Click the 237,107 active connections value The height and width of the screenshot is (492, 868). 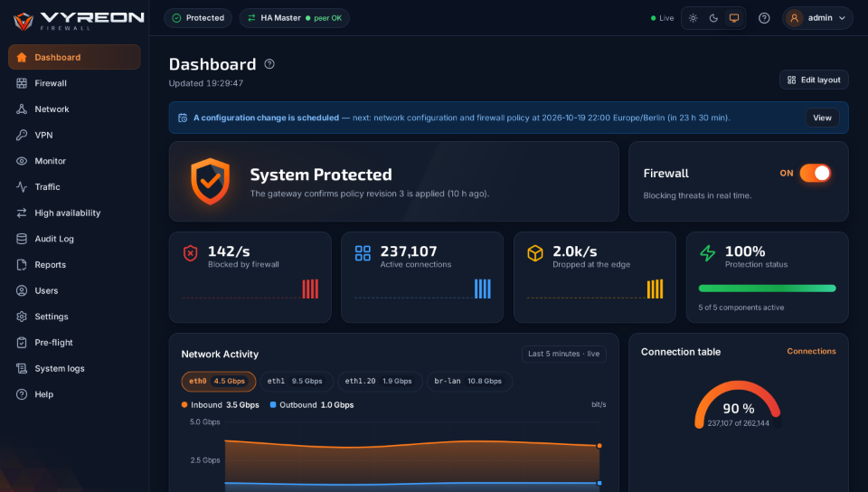tap(409, 251)
